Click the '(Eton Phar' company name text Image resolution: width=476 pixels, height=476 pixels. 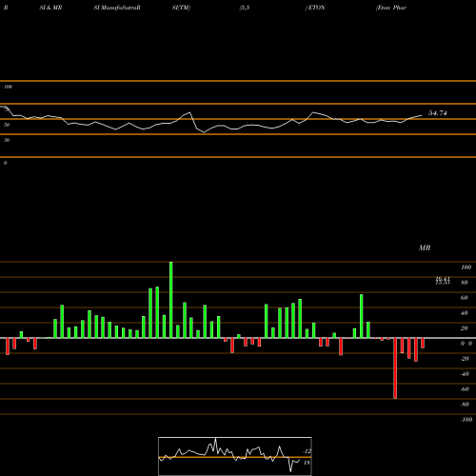point(391,8)
